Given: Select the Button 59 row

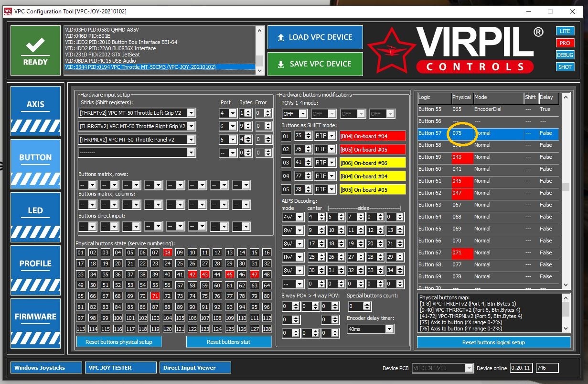Looking at the screenshot, I should (x=488, y=157).
